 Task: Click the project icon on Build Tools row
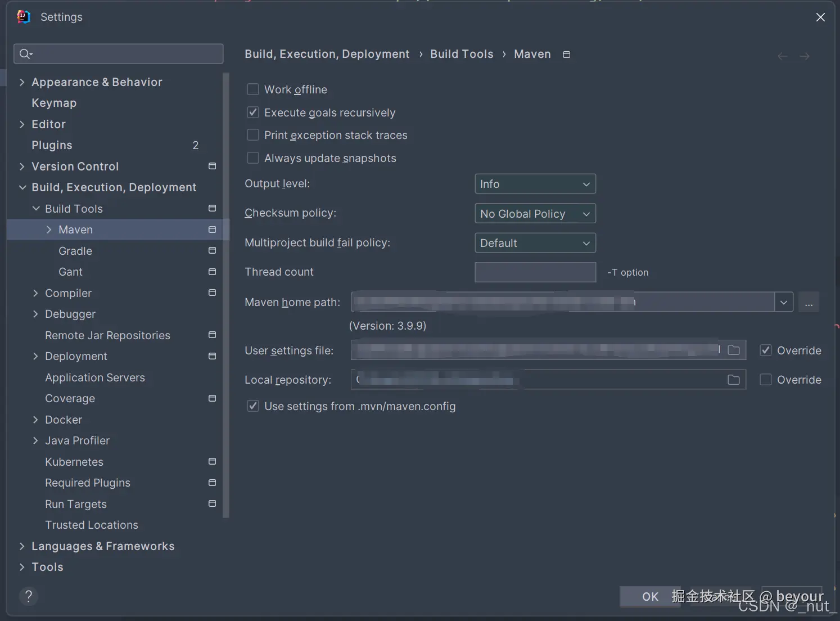(212, 208)
